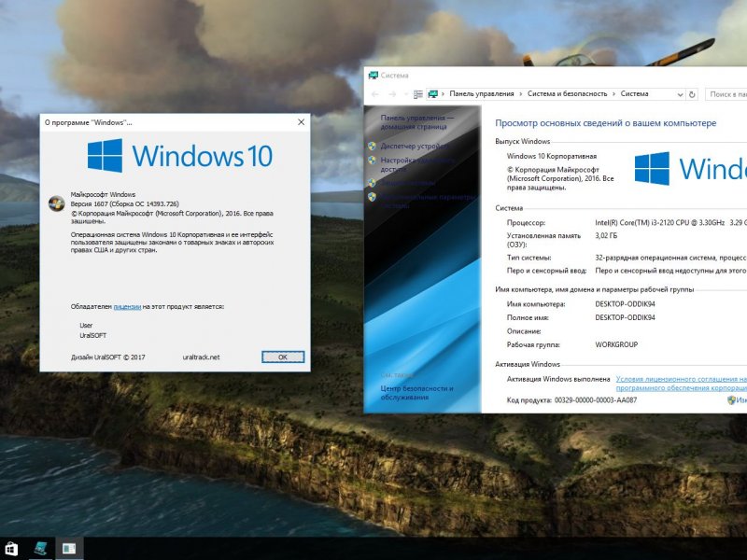
Task: Click DESKTOP-ODDIK94 in the Имя компьютера row
Action: [x=625, y=304]
